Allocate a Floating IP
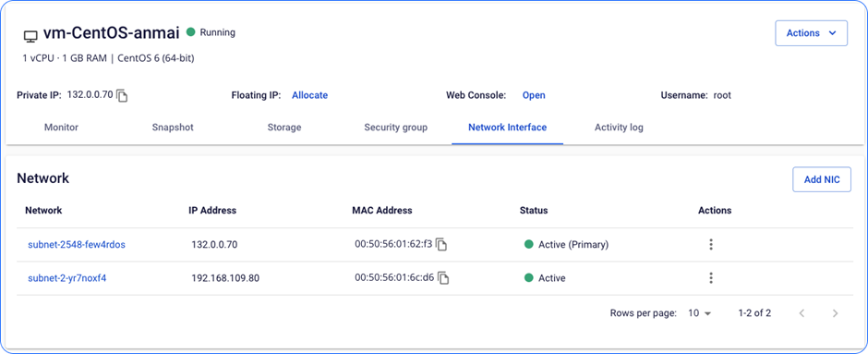Viewport: 868px width, 354px height. 309,95
